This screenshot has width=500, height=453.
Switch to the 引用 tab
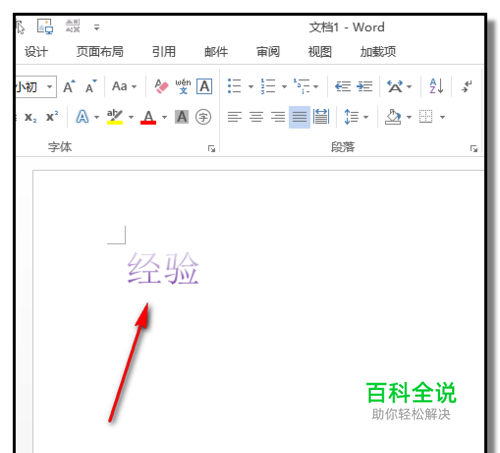point(164,52)
